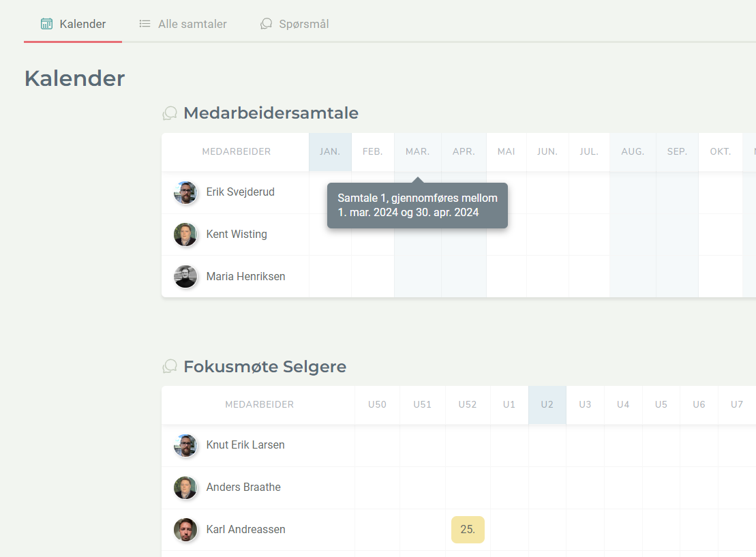
Task: Click the name Knut Erik Larsen
Action: point(245,445)
